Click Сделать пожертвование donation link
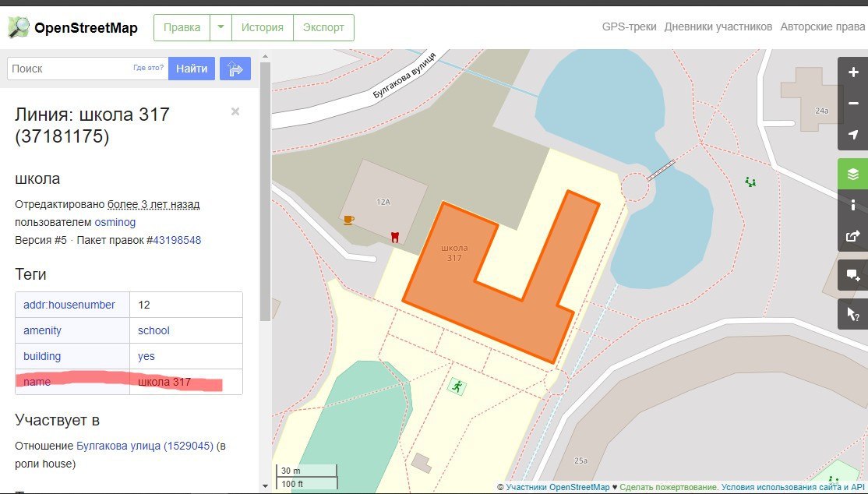Viewport: 868px width, 494px height. click(669, 487)
